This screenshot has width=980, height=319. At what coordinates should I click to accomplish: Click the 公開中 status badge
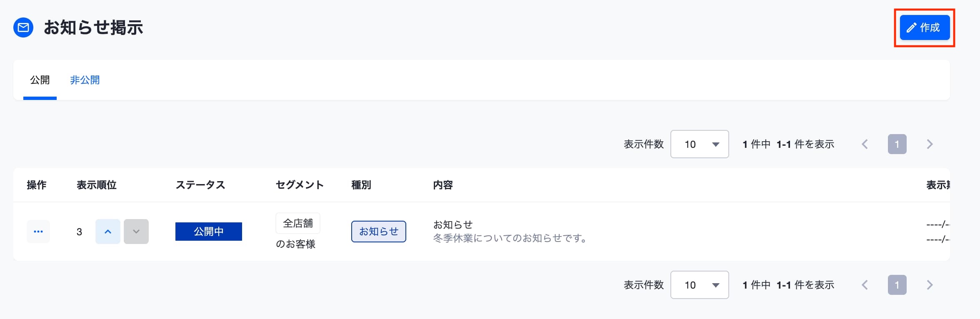[209, 232]
